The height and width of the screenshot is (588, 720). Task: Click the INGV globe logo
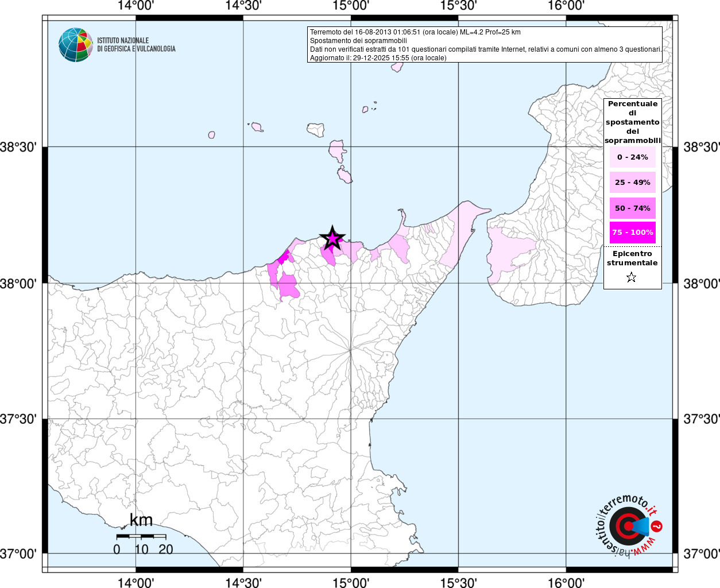[x=76, y=45]
